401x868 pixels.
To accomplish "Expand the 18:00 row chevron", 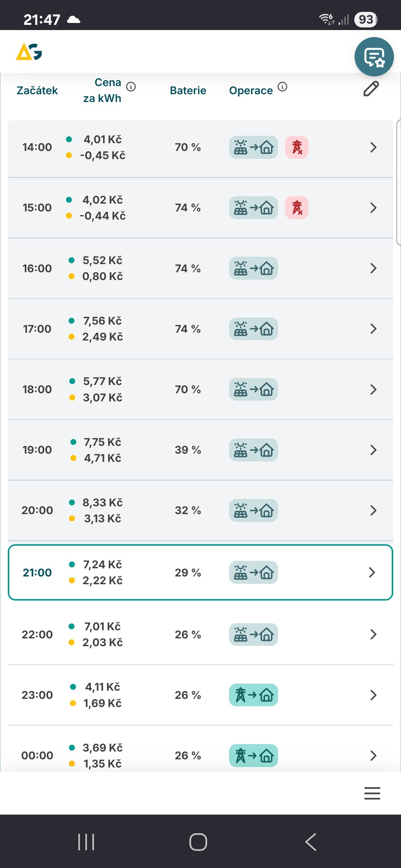I will 373,389.
